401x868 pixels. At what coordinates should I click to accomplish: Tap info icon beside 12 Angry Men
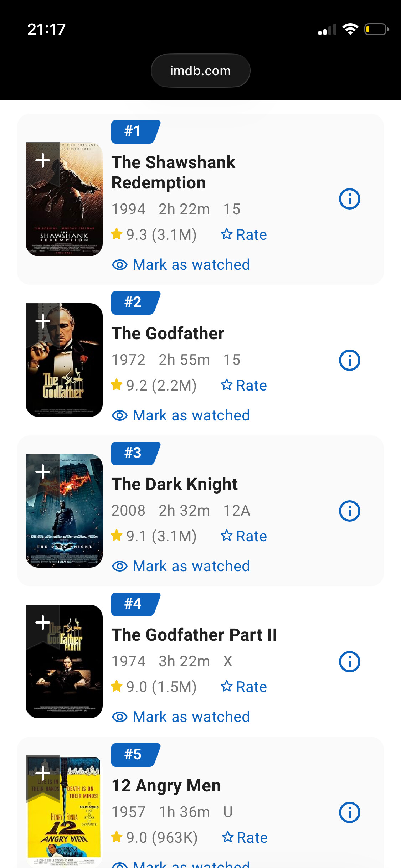click(x=349, y=812)
